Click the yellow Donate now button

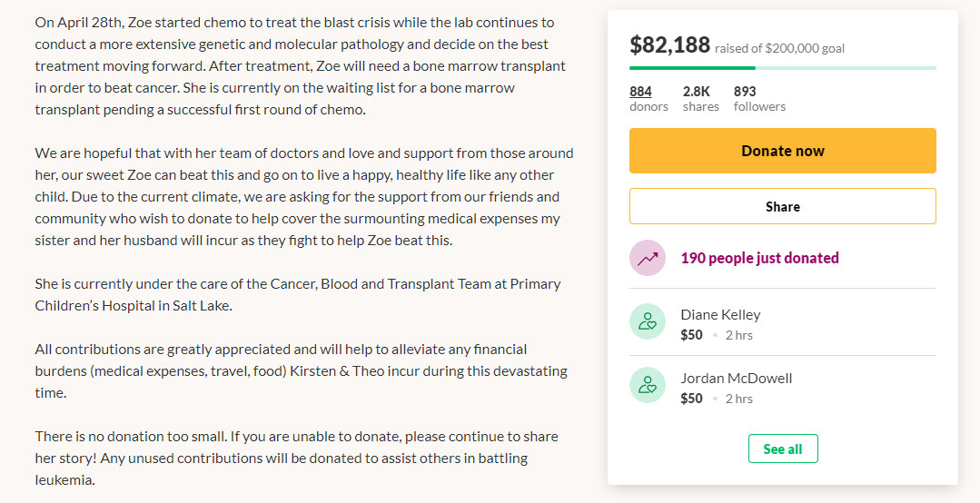[x=782, y=151]
